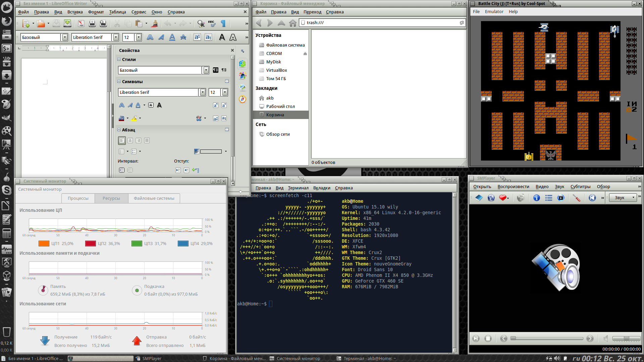644x362 pixels.
Task: Click the Skype icon in left dock
Action: 7,190
